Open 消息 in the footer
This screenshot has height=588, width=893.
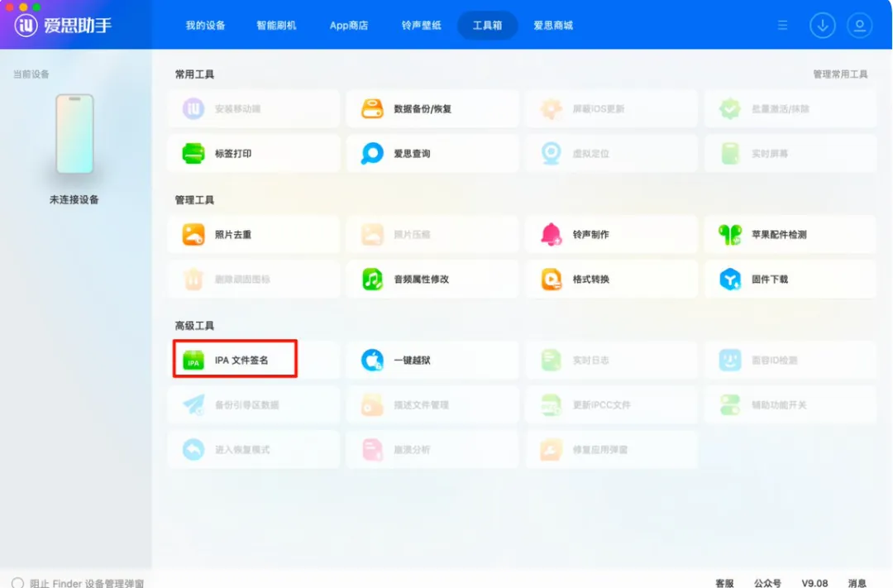(x=857, y=583)
